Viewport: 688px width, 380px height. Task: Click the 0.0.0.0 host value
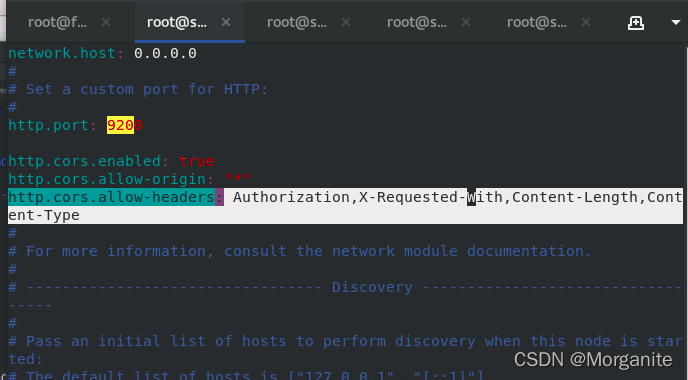[165, 54]
